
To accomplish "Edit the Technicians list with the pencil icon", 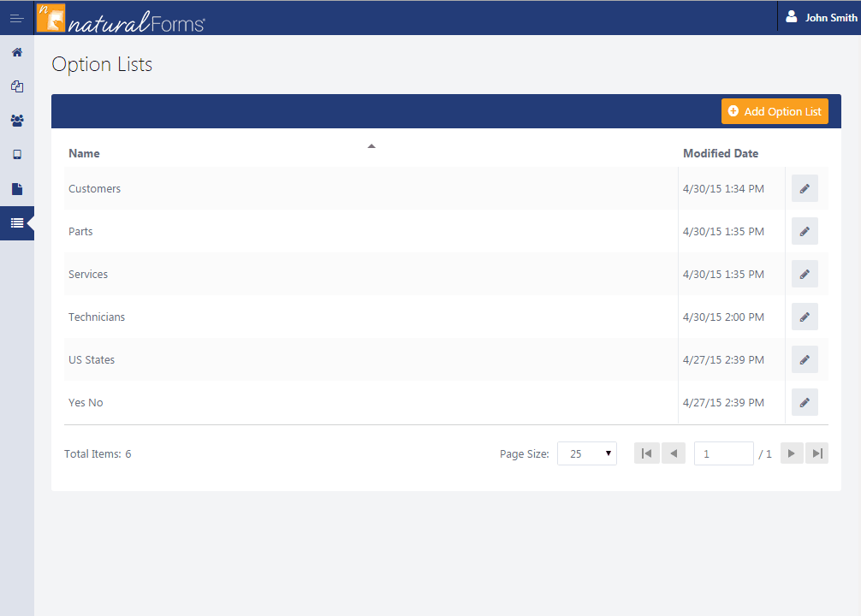I will point(804,317).
